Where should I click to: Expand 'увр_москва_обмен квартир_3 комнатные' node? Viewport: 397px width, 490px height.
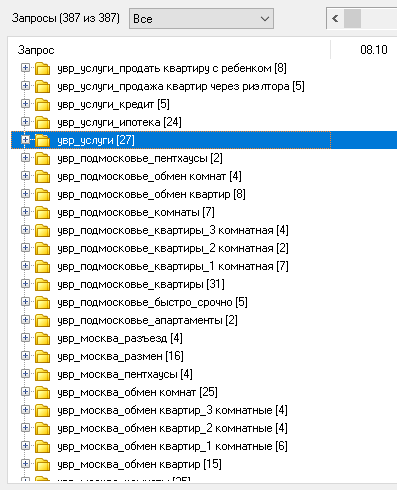tap(25, 410)
